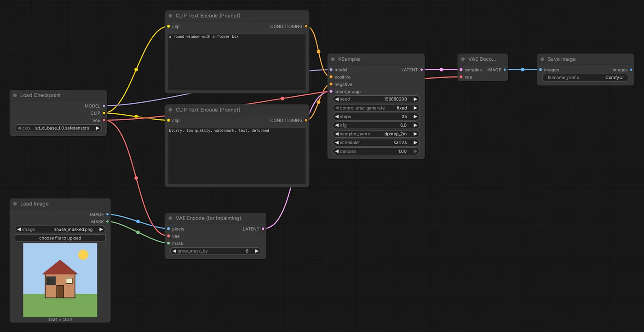Click the MASK output socket on Load Image
The image size is (644, 332).
coord(108,221)
